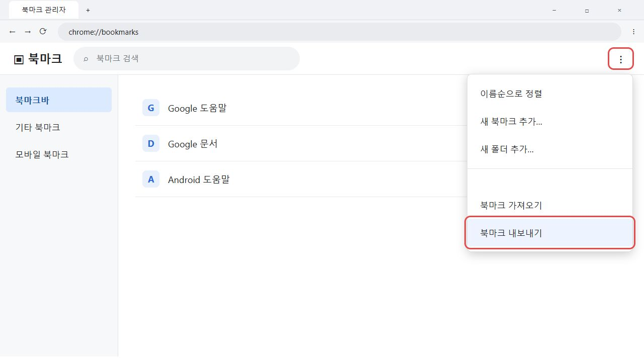Open the bookmark manager three-dot organize menu

point(621,59)
